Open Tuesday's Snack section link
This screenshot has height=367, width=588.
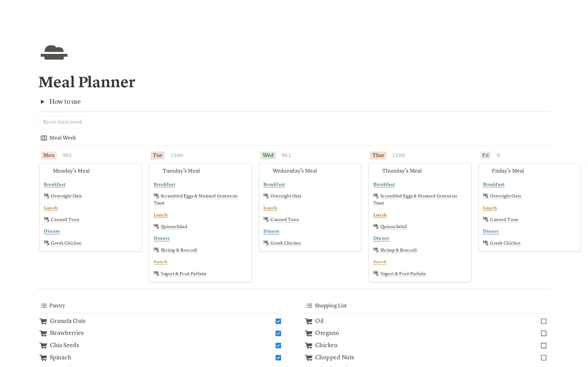tap(160, 262)
